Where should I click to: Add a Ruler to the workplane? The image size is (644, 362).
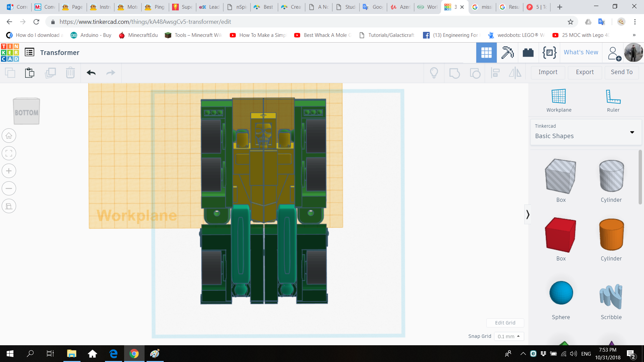coord(613,99)
